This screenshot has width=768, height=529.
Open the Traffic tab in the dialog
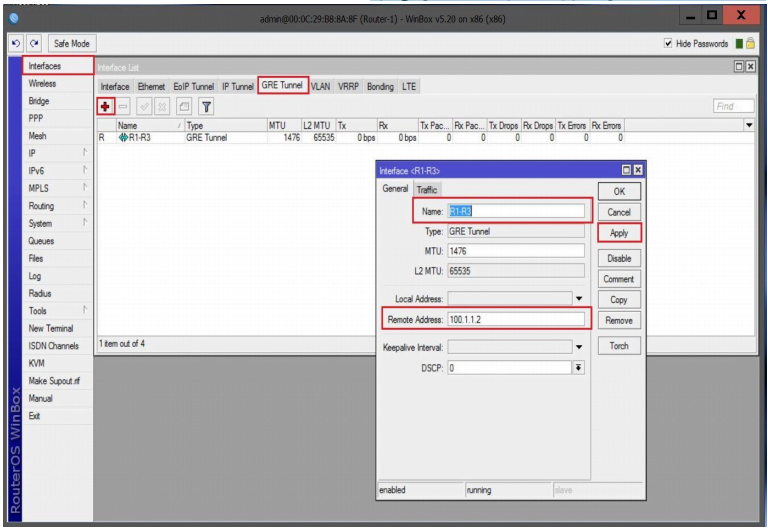(x=427, y=189)
